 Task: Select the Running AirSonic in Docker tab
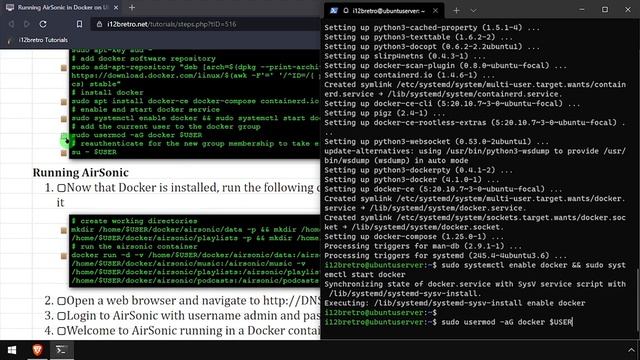coord(62,7)
